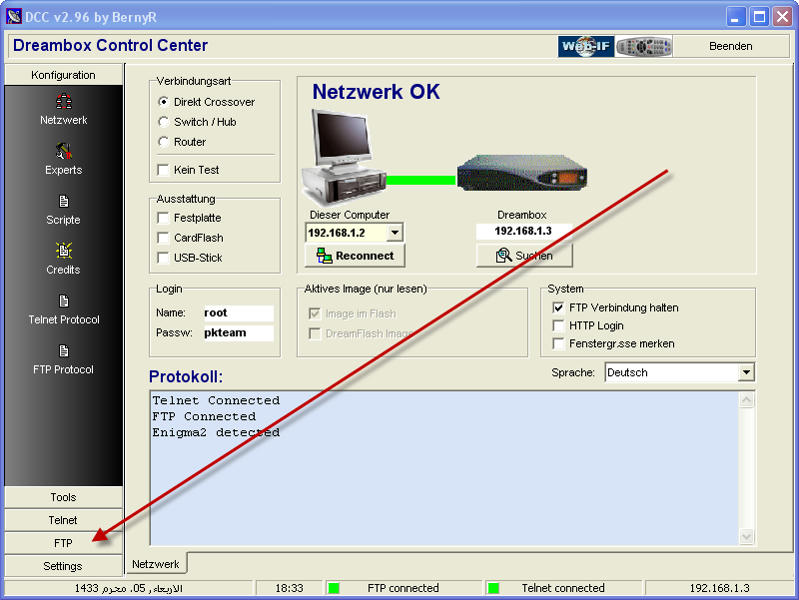
Task: Click the DCC title bar app icon
Action: pos(14,16)
